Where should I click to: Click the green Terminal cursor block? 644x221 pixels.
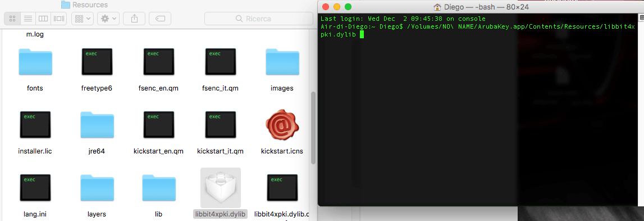click(362, 34)
